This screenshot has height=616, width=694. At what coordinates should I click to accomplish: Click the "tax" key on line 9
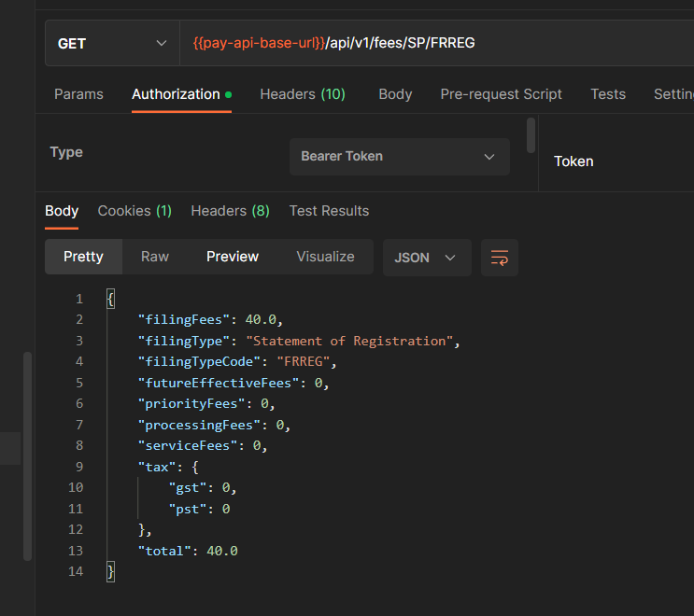click(x=157, y=467)
